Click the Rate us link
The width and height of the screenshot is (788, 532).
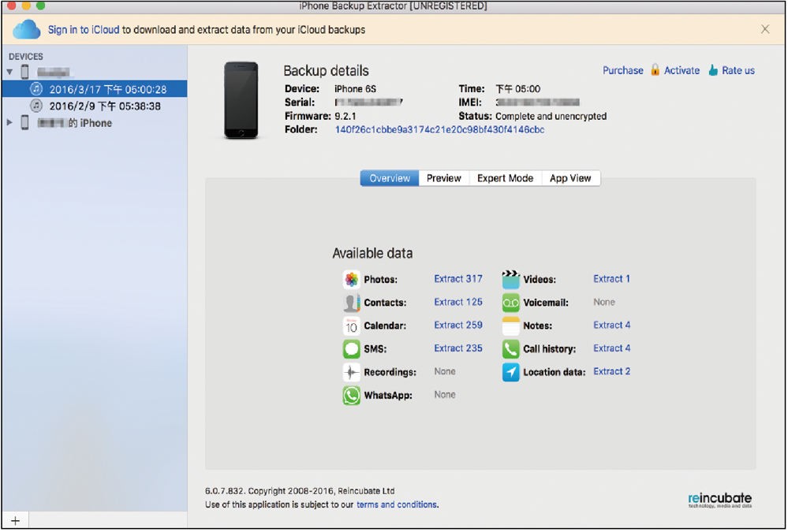738,70
